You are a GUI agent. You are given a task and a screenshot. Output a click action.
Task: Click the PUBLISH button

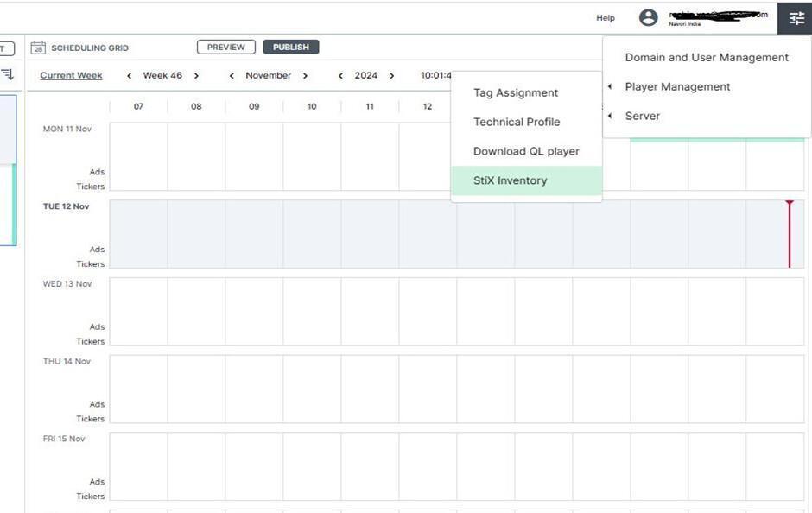click(x=291, y=47)
